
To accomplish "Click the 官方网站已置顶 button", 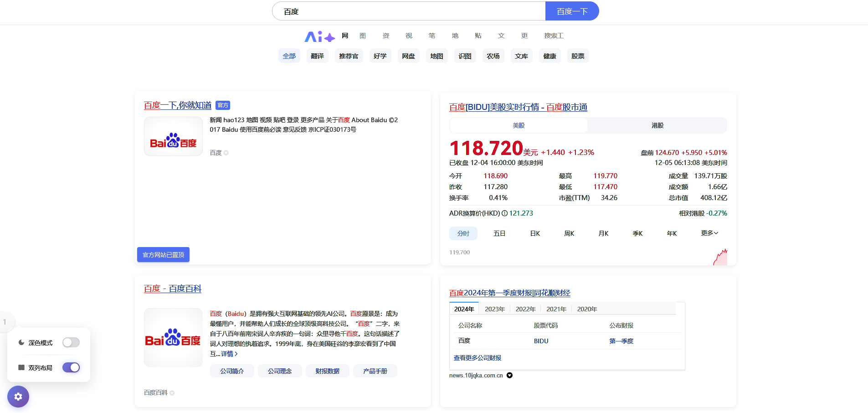I will click(x=163, y=255).
